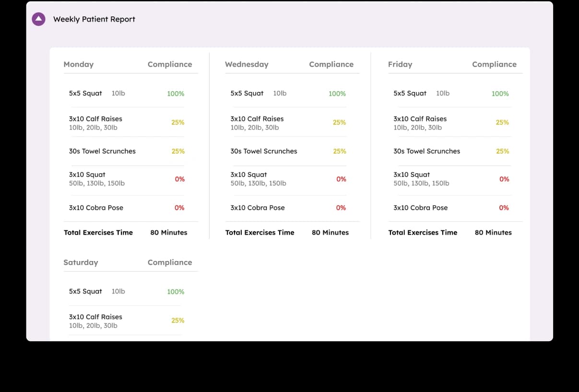This screenshot has height=392, width=579.
Task: Select the Monday column heading
Action: coord(79,64)
